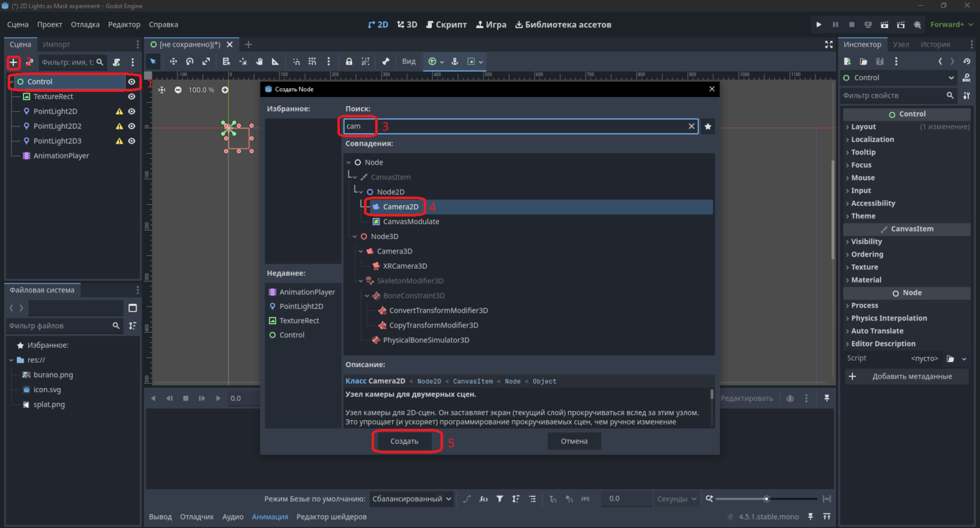Select the Rotate tool in the viewport toolbar

tap(189, 61)
